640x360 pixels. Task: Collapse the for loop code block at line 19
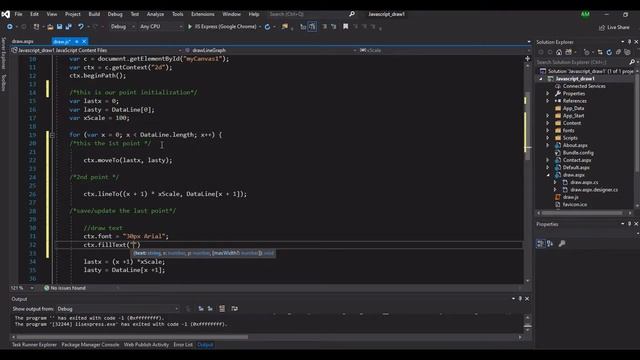tap(52, 135)
